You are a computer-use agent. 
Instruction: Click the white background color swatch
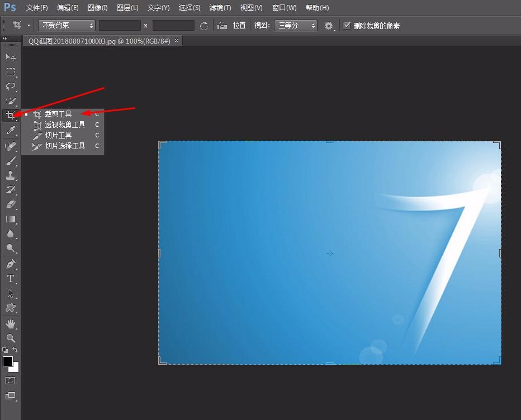15,369
